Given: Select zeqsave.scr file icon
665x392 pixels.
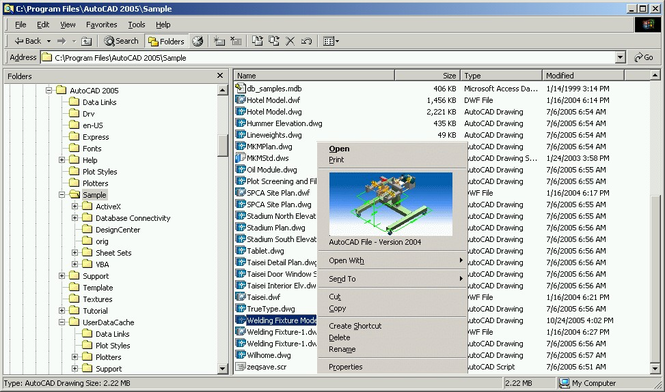Looking at the screenshot, I should 240,367.
